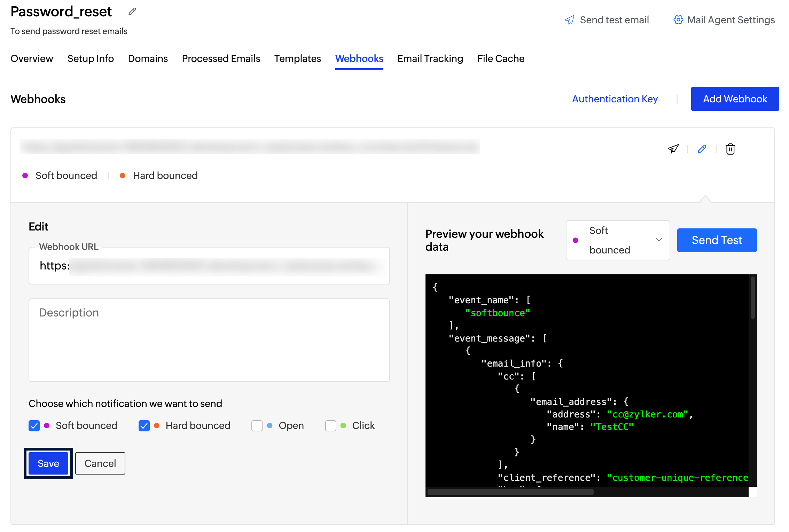Open the Authentication Key link
Image resolution: width=789 pixels, height=532 pixels.
(615, 99)
